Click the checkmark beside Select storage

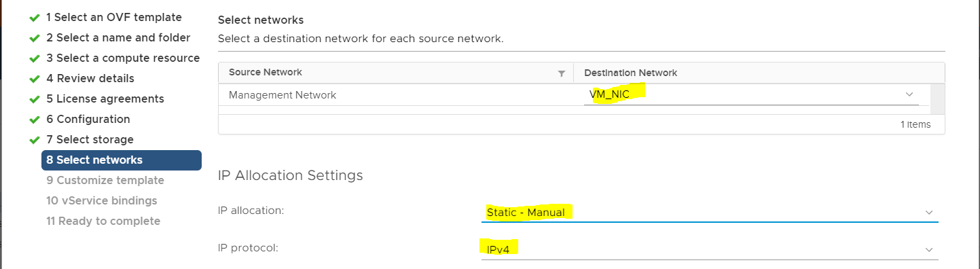35,140
